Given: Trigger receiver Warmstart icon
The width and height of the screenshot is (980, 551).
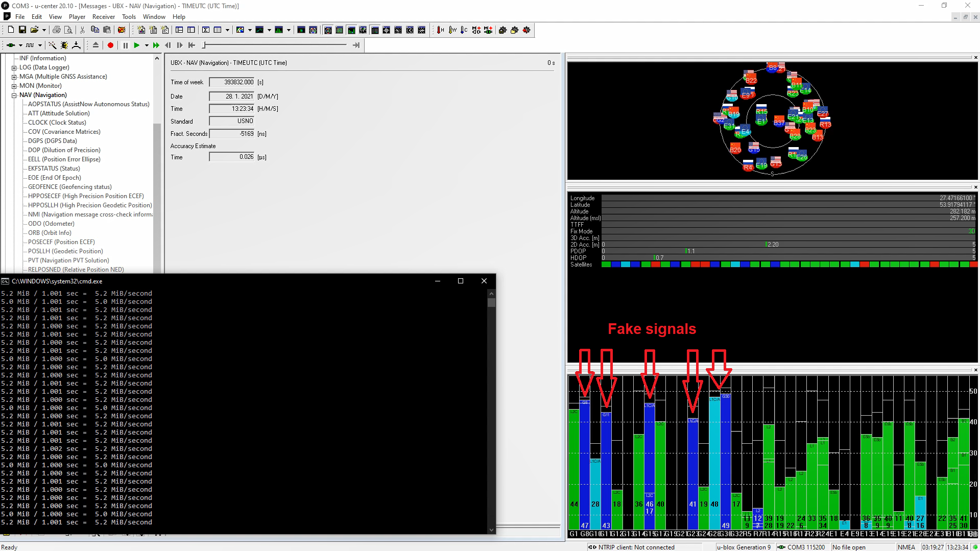Looking at the screenshot, I should point(452,30).
